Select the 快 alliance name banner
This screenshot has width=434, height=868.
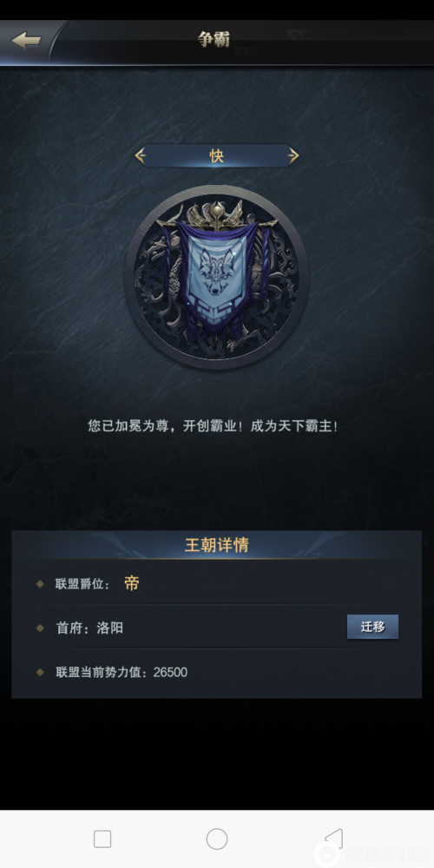216,156
